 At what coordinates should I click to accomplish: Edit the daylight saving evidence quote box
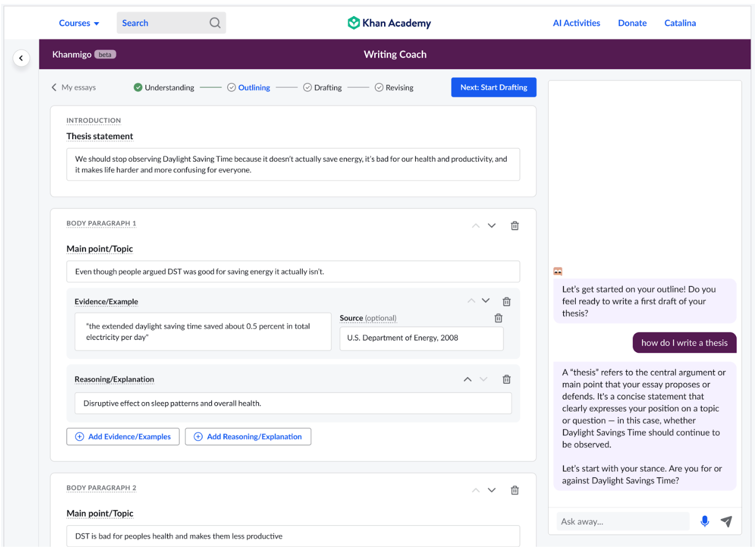point(203,332)
